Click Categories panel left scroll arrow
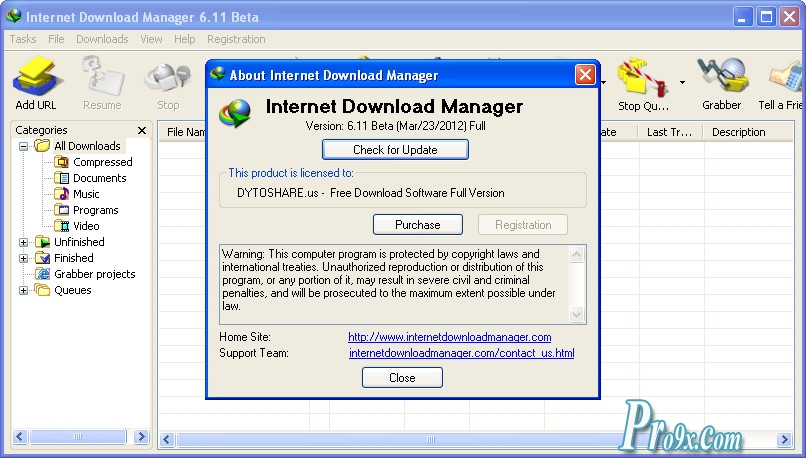Image resolution: width=806 pixels, height=458 pixels. (x=20, y=437)
